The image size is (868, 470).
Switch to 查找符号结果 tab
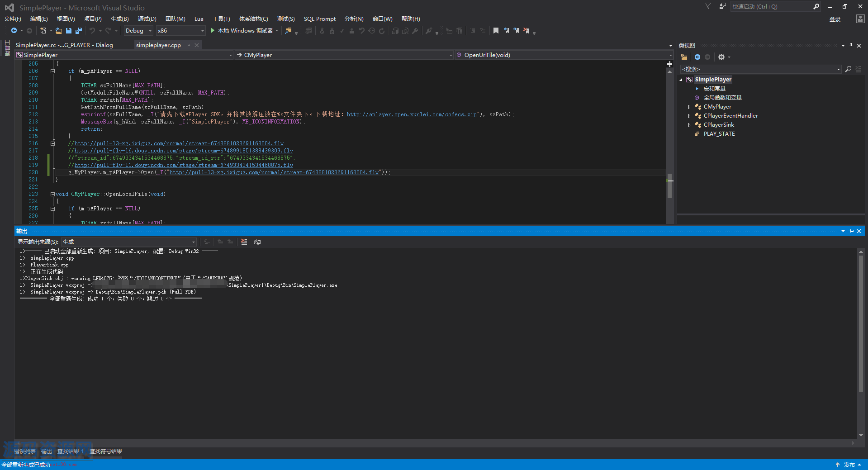point(106,451)
